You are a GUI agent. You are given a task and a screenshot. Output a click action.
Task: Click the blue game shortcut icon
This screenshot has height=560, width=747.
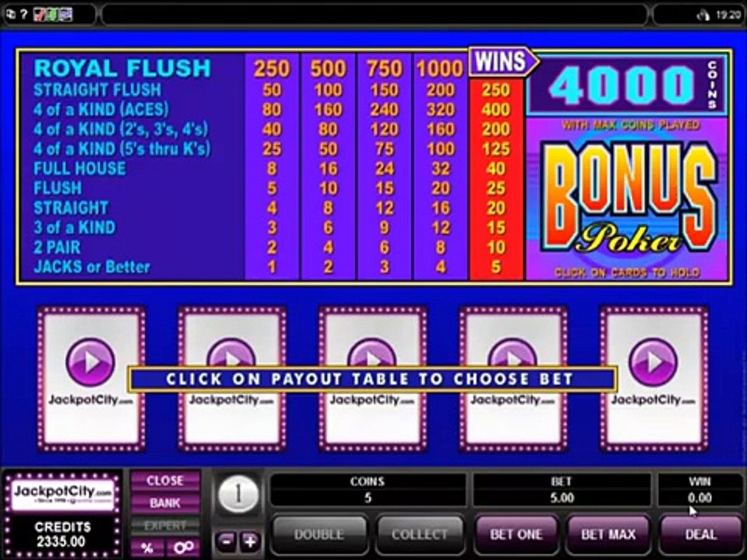(65, 15)
